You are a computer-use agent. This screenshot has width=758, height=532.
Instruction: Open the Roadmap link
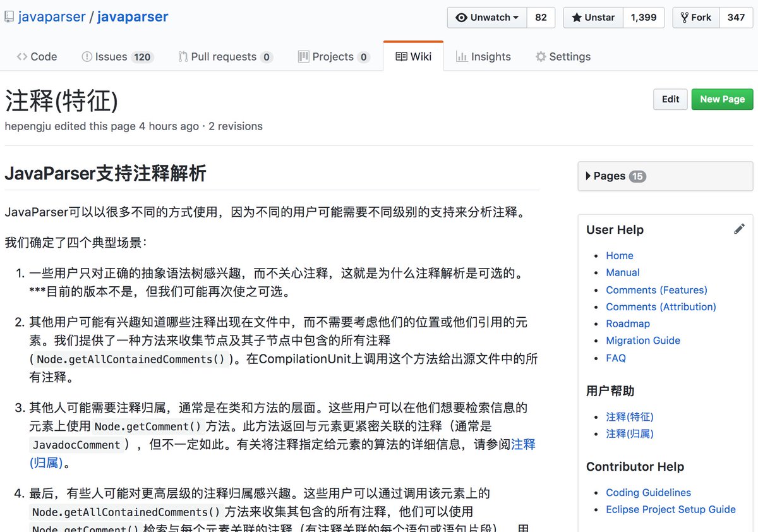628,323
